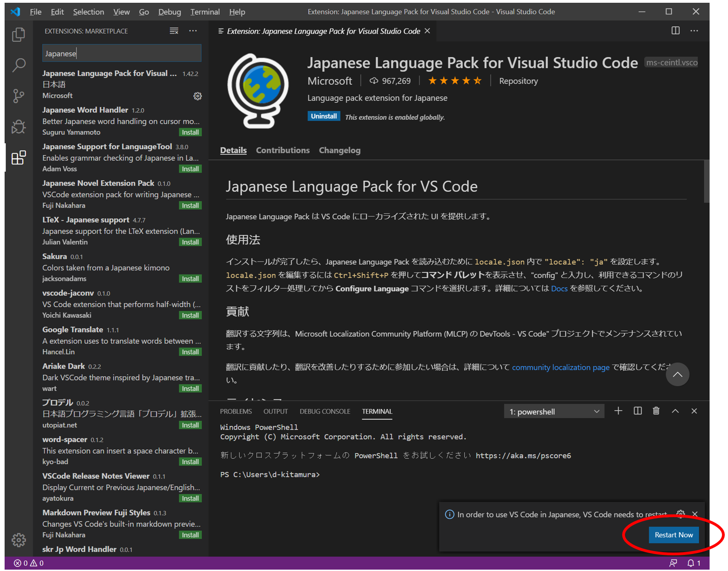Switch to the Problems panel tab

pos(236,411)
